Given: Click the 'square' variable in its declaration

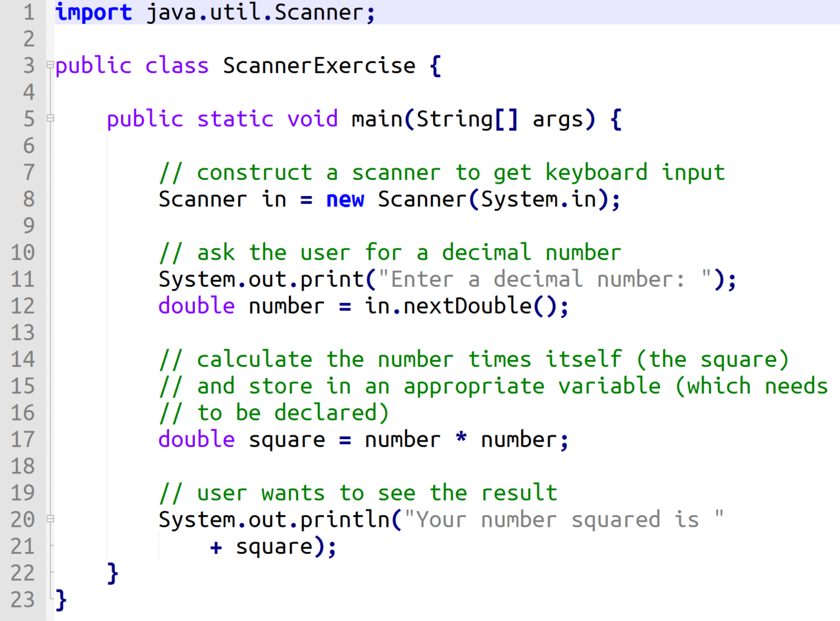Looking at the screenshot, I should point(286,440).
